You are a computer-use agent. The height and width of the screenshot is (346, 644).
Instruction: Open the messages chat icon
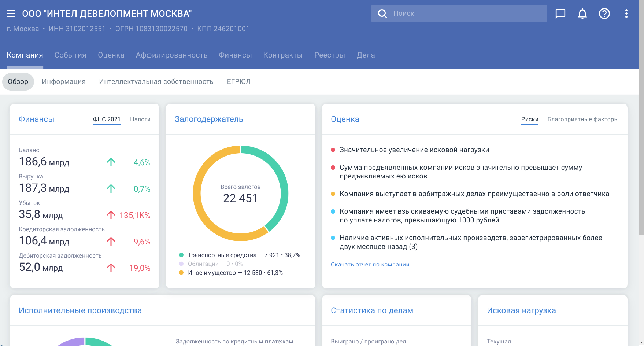pos(560,14)
